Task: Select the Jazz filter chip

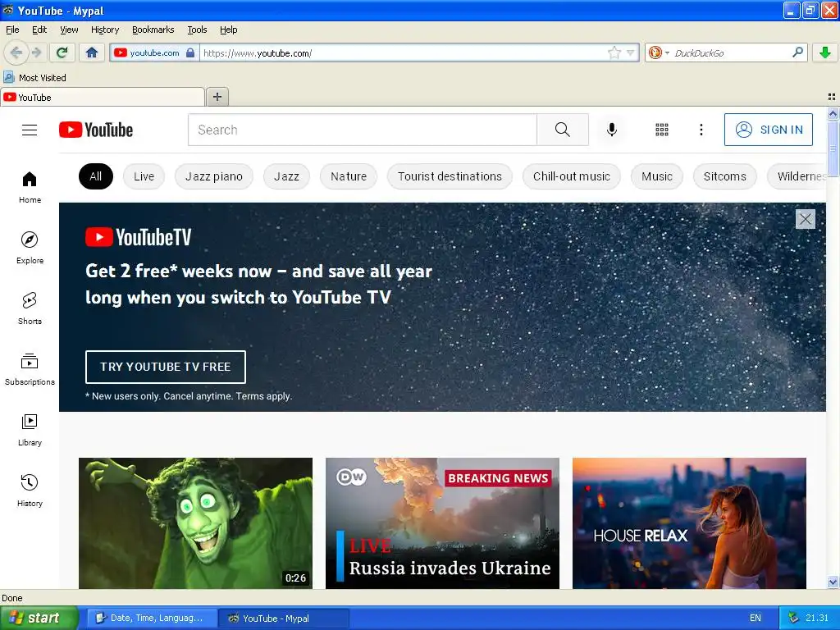Action: coord(286,176)
